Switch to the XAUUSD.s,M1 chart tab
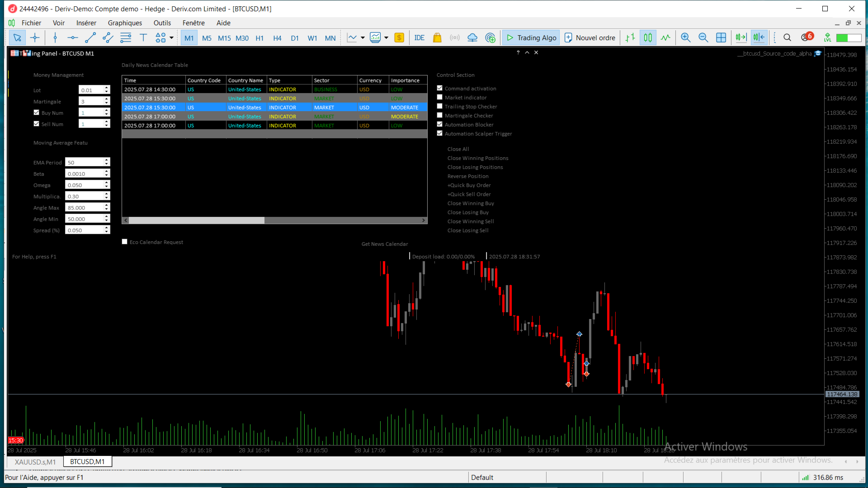The width and height of the screenshot is (868, 488). click(35, 462)
